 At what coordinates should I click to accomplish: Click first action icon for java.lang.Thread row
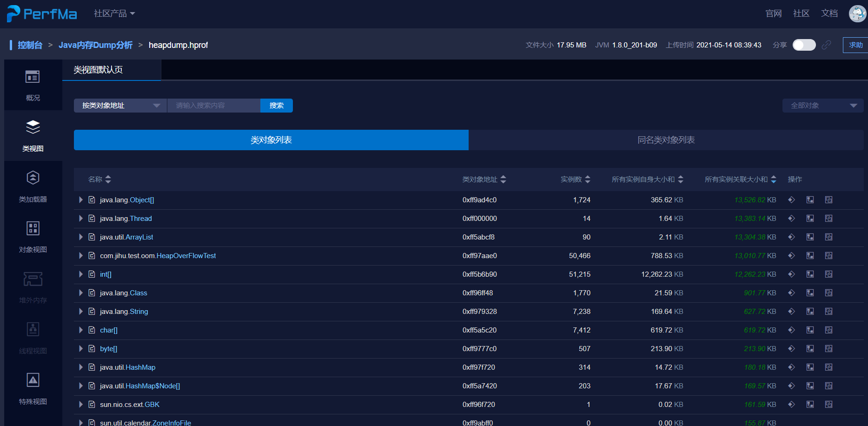[791, 219]
